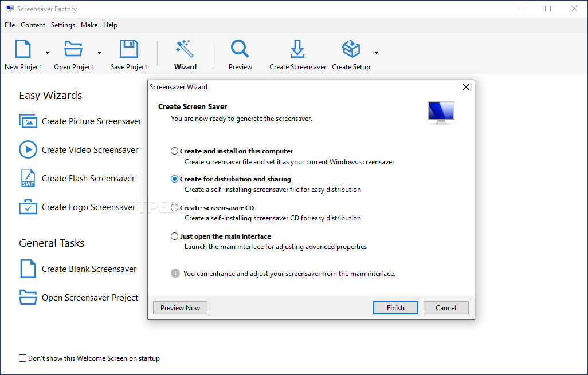This screenshot has width=588, height=375.
Task: Click Cancel in the Screensaver Wizard
Action: [446, 307]
